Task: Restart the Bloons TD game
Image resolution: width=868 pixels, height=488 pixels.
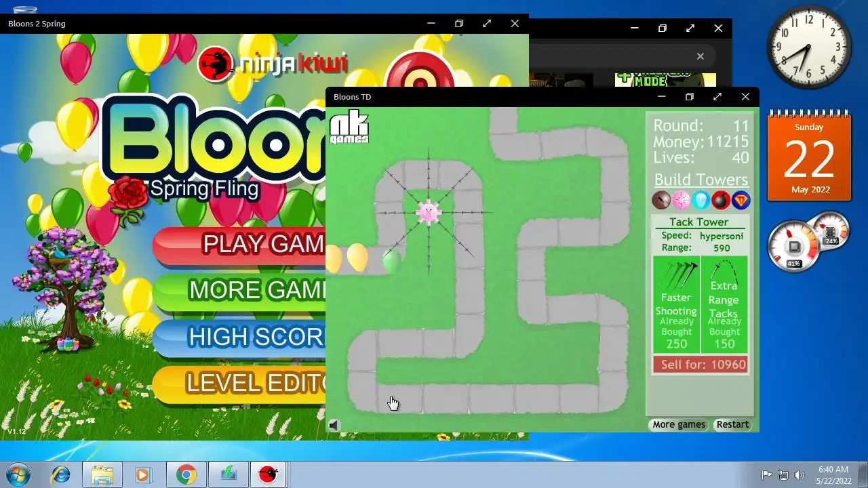Action: 732,424
